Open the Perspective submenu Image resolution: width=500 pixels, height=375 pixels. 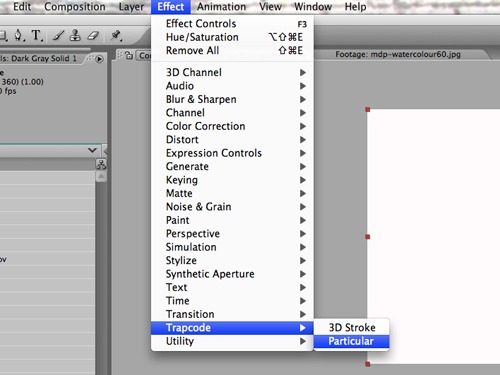click(x=232, y=234)
